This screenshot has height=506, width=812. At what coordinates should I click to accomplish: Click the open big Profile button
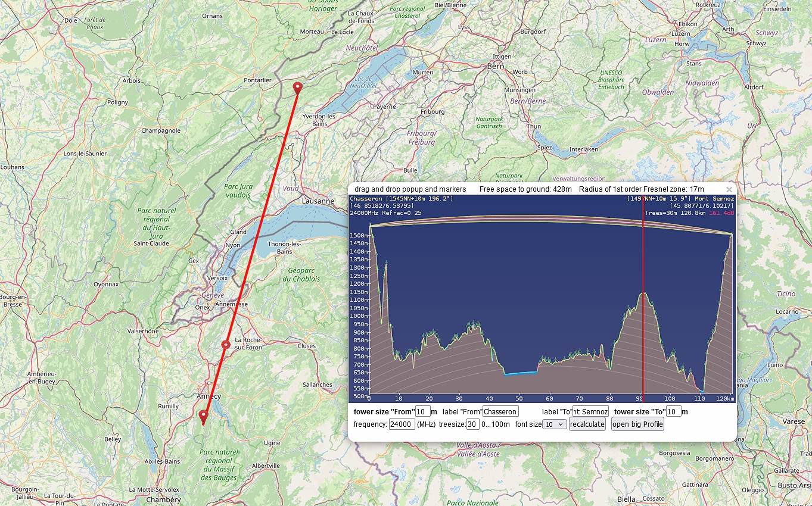pos(637,424)
